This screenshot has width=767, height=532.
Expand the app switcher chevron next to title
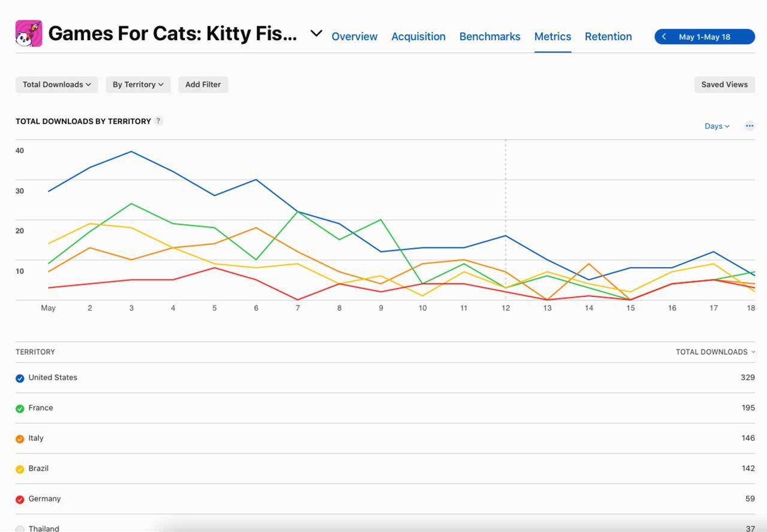pos(316,34)
